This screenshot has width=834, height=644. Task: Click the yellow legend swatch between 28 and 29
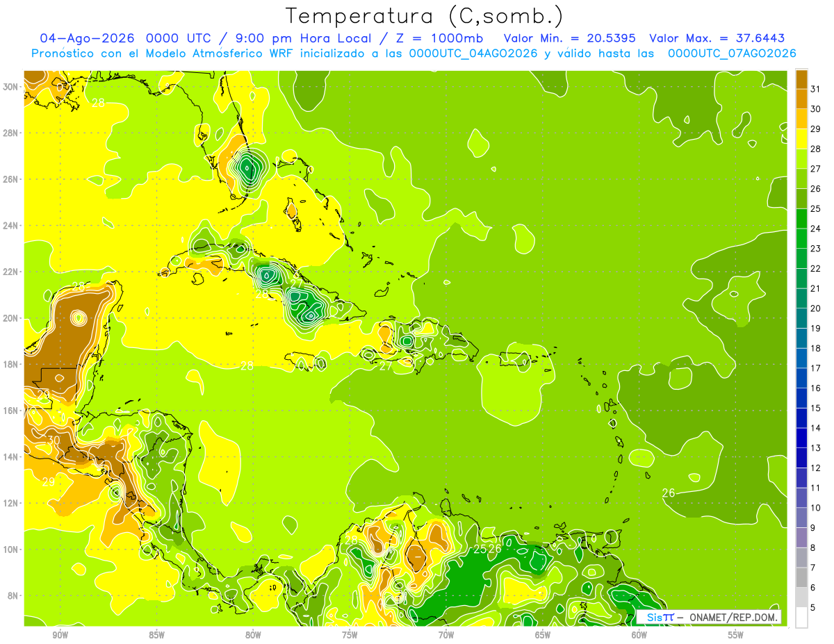tap(801, 139)
